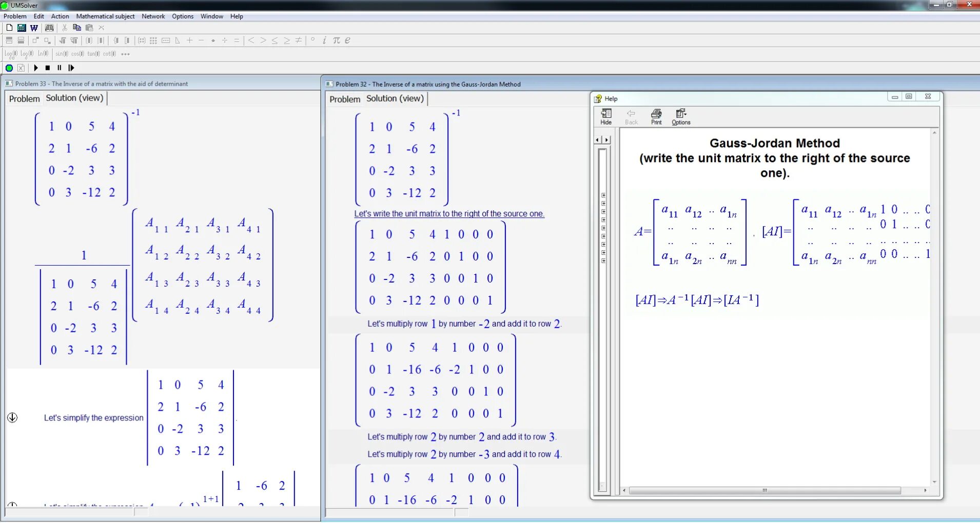Open the Help menu in menu bar

pos(237,16)
